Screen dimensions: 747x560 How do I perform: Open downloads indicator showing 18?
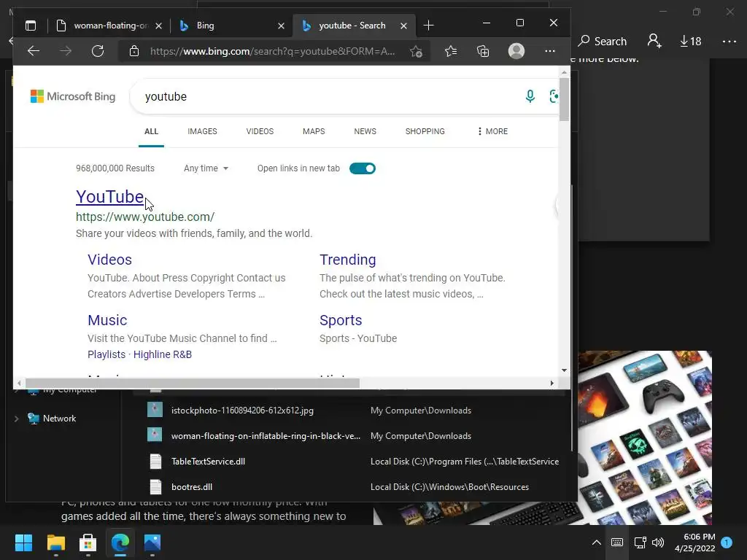690,42
